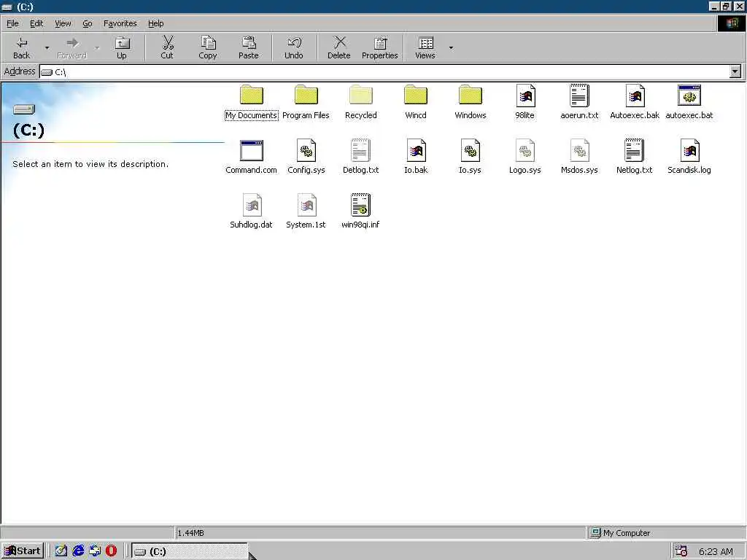This screenshot has width=747, height=560.
Task: Go back with the Back toolbar button
Action: [21, 47]
